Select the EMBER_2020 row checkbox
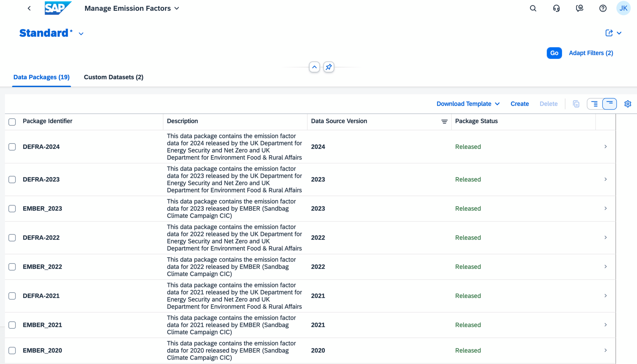Viewport: 637px width, 364px height. [x=12, y=351]
